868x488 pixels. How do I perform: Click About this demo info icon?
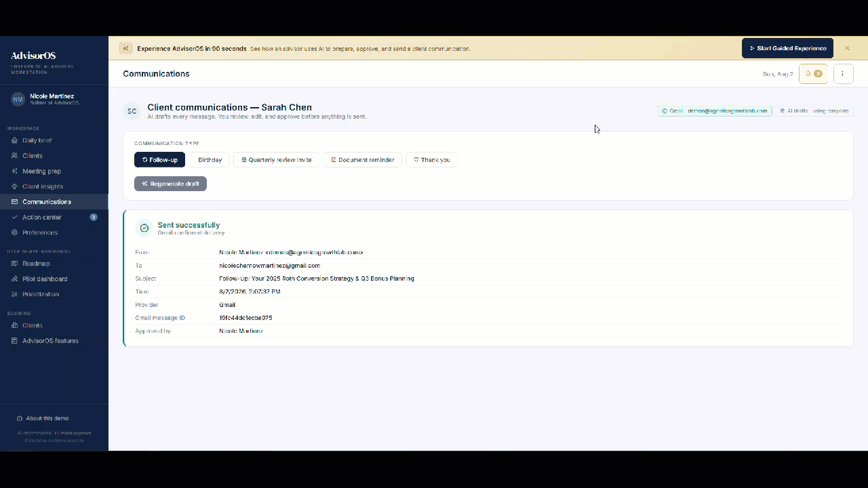[x=20, y=418]
